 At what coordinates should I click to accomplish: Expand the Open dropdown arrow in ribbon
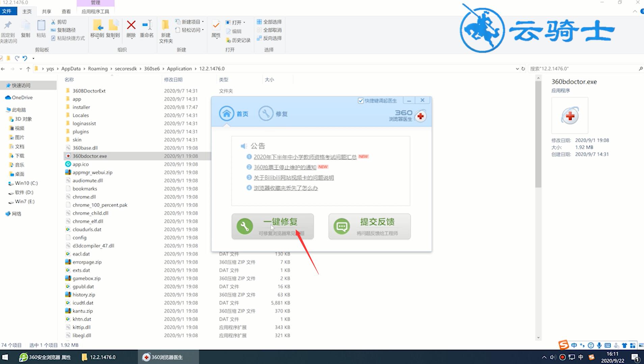[x=244, y=22]
